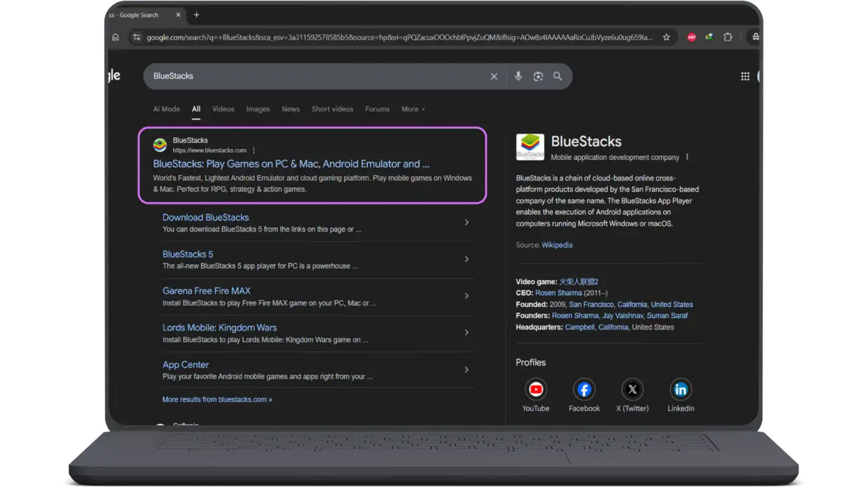This screenshot has width=868, height=488.
Task: Click the home button in browser toolbar
Action: 115,37
